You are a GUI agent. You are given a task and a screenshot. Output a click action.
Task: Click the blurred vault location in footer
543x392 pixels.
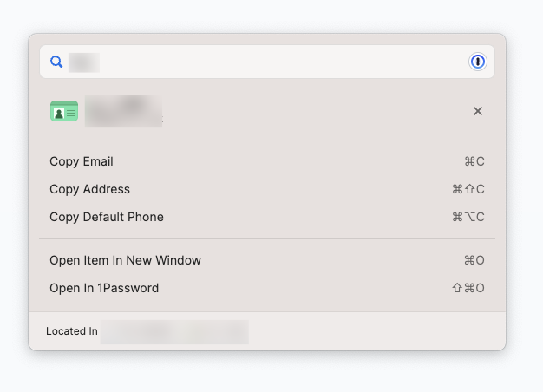[x=174, y=331]
